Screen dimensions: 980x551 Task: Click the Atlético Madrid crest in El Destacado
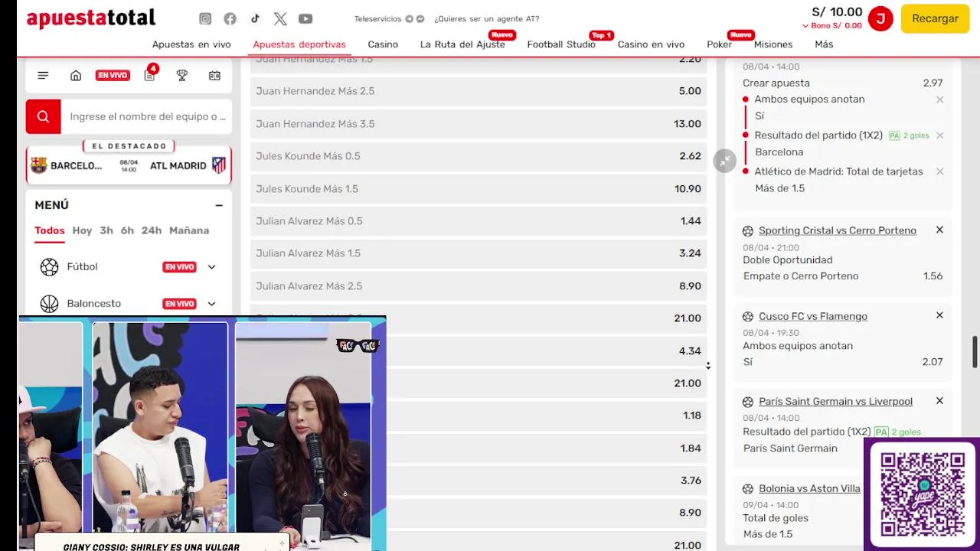(x=219, y=165)
